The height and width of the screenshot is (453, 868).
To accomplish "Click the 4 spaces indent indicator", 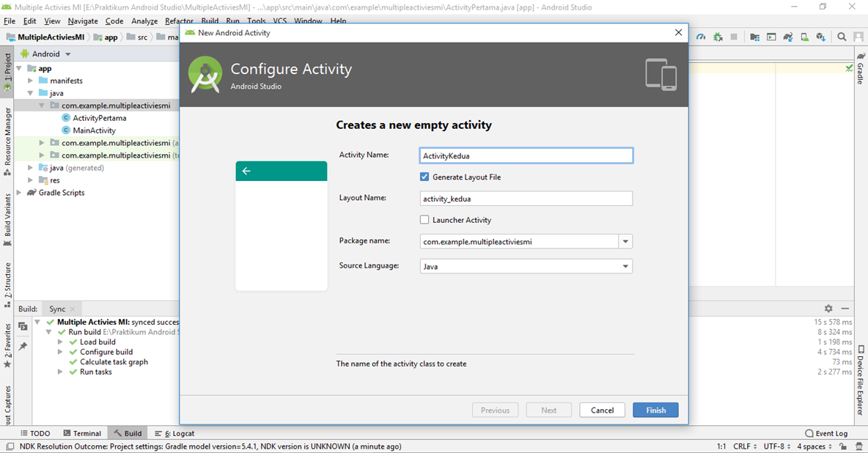I will [x=814, y=446].
